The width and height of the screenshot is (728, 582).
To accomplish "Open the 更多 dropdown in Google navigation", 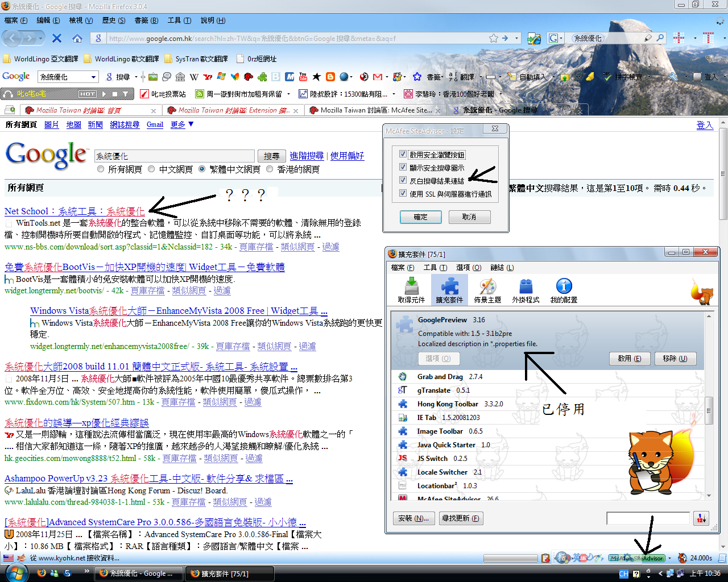I will click(182, 124).
